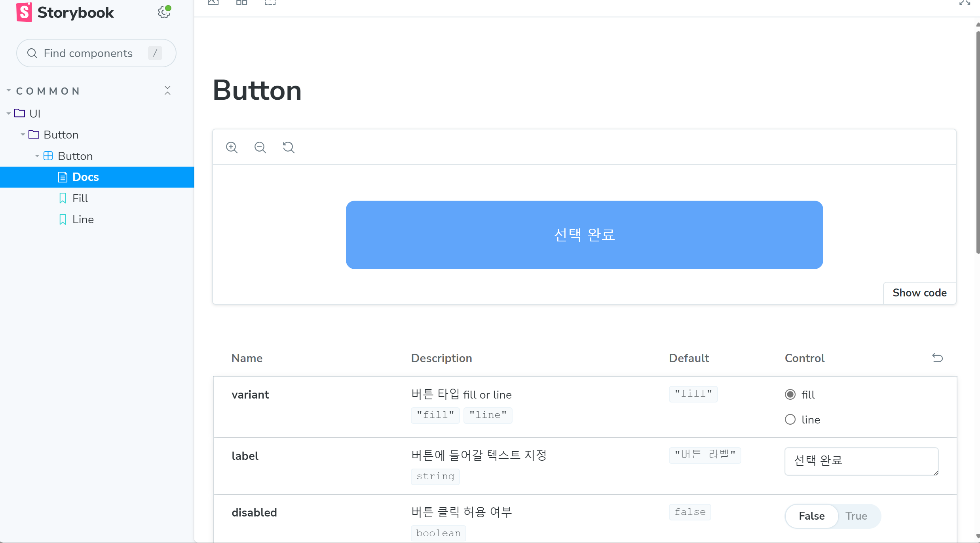Zoom in on the canvas preview
This screenshot has height=543, width=980.
232,148
